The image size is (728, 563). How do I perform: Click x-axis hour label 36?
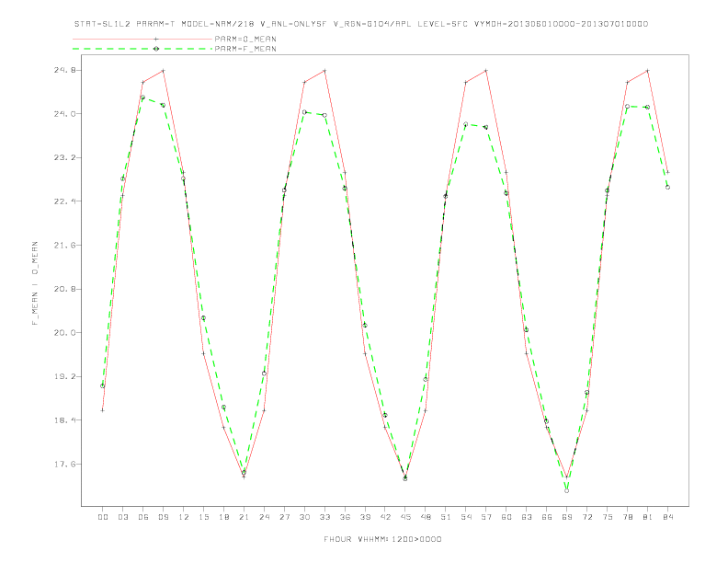tap(345, 517)
